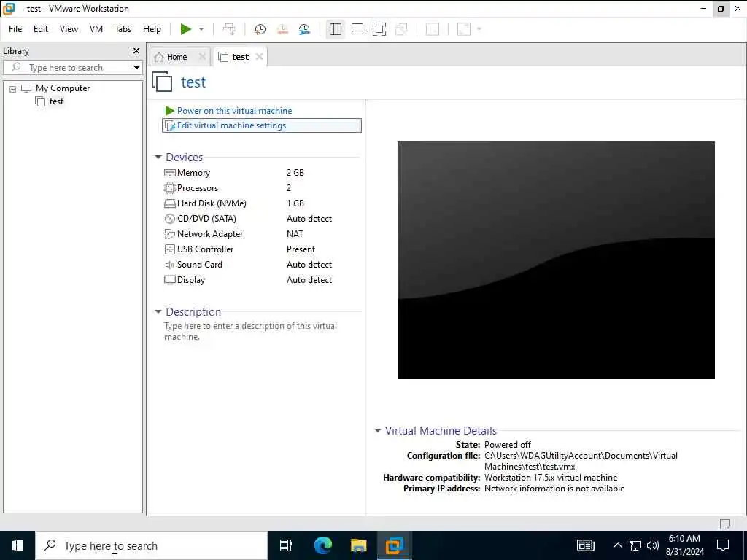
Task: Collapse the Virtual Machine Details section
Action: coord(378,430)
